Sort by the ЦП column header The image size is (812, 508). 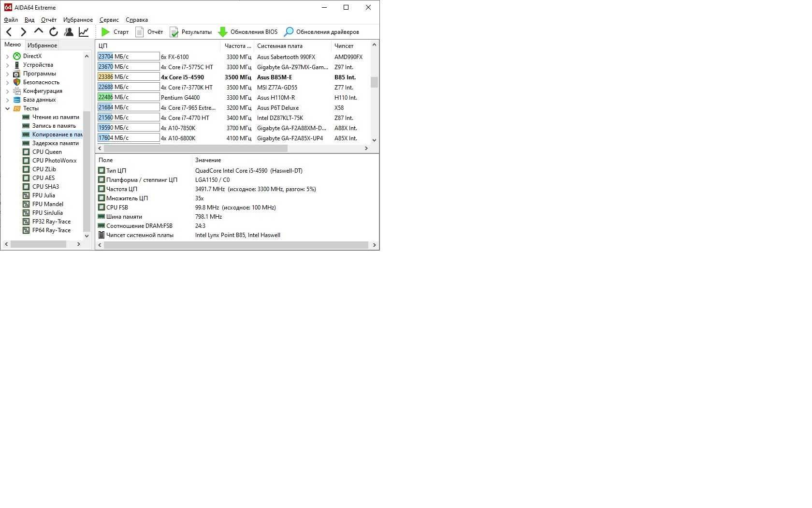[x=158, y=46]
